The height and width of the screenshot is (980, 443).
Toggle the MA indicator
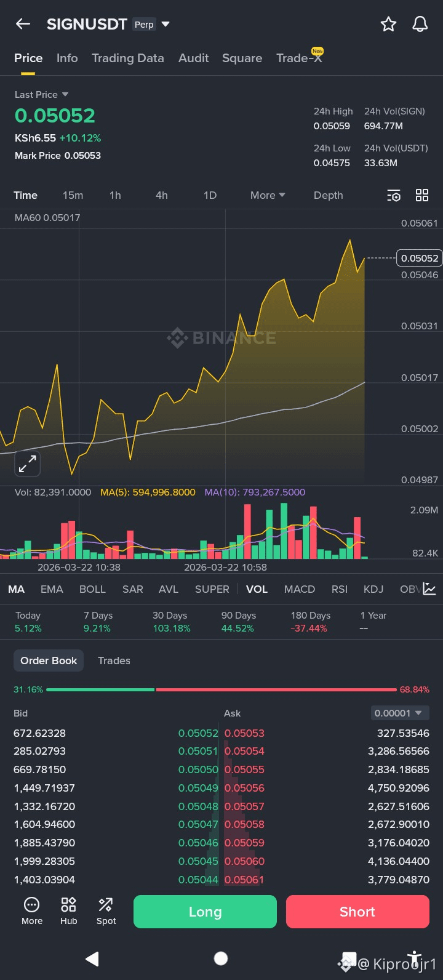pyautogui.click(x=16, y=589)
